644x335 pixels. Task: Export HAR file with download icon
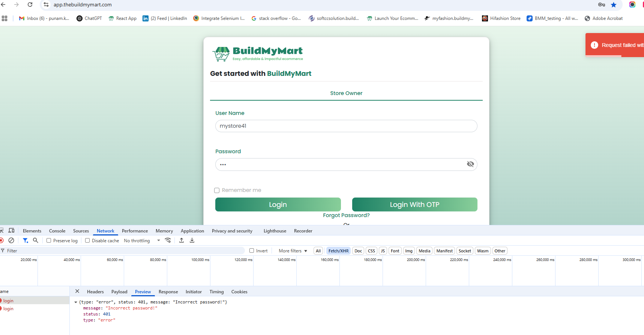coord(192,240)
